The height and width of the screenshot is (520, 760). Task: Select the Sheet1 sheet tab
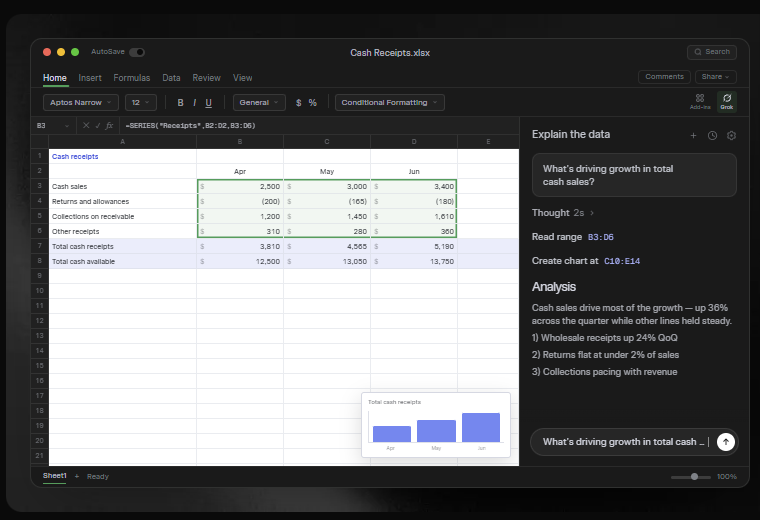55,476
